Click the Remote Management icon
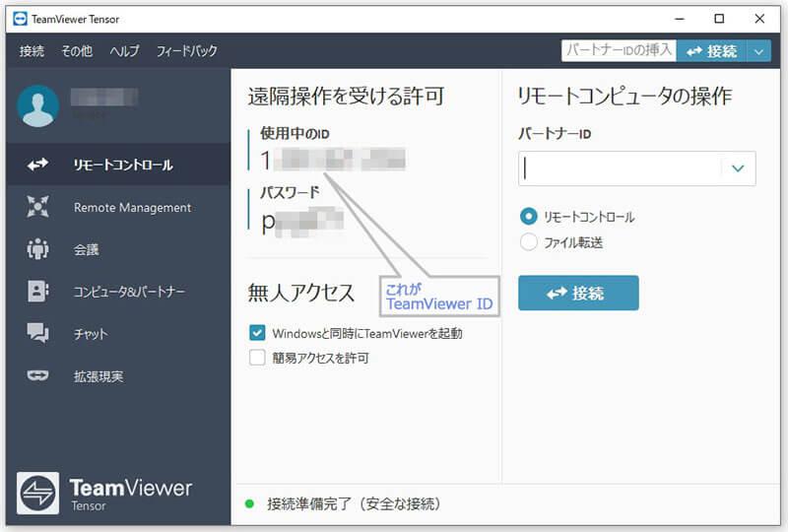The width and height of the screenshot is (788, 532). coord(37,207)
